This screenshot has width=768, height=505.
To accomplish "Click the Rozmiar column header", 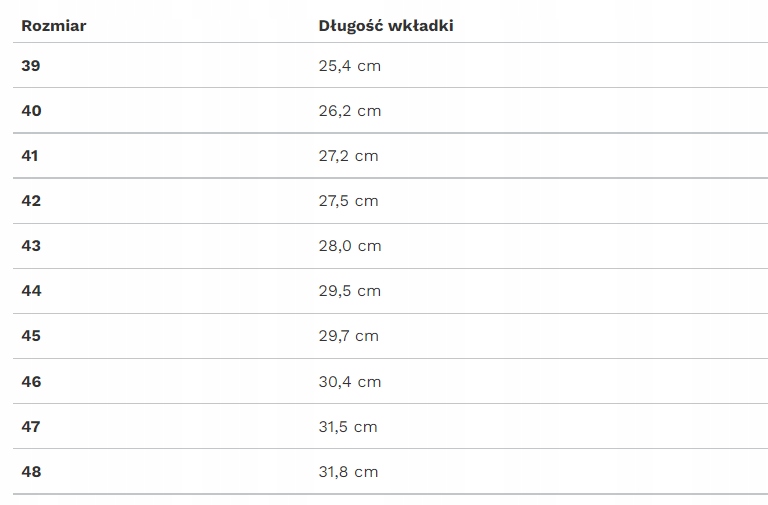I will pos(53,25).
